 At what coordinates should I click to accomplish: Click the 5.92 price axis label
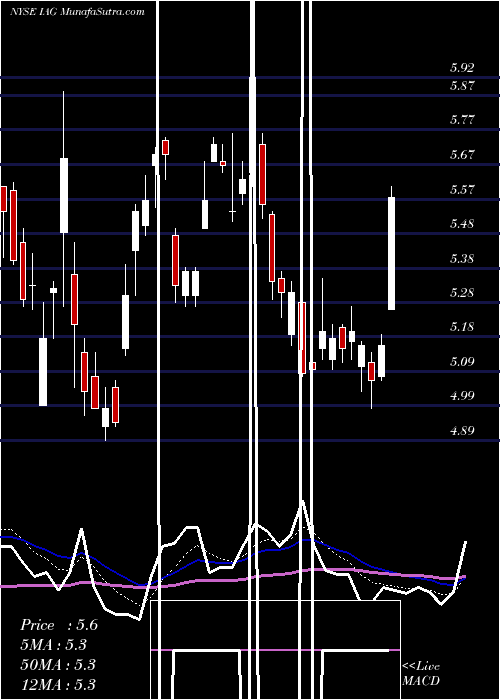coord(462,68)
